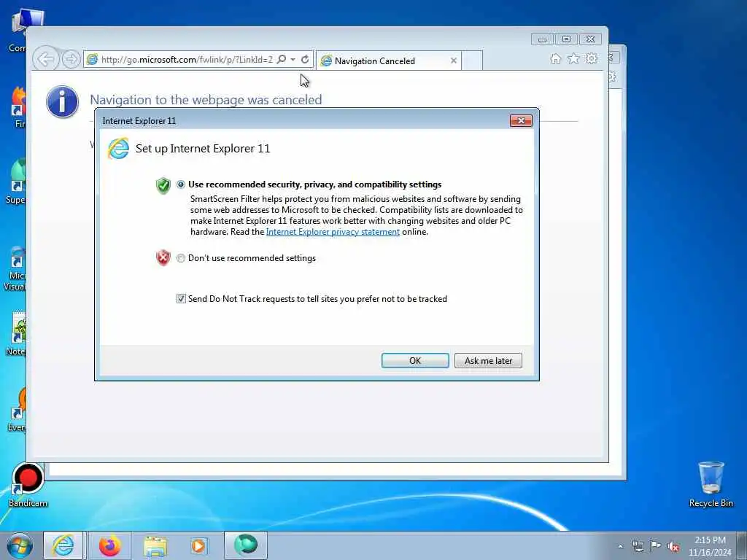
Task: Close the Internet Explorer 11 setup dialog
Action: [521, 120]
